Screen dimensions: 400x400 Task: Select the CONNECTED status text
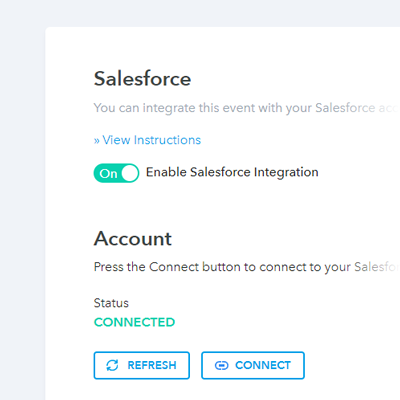(134, 322)
